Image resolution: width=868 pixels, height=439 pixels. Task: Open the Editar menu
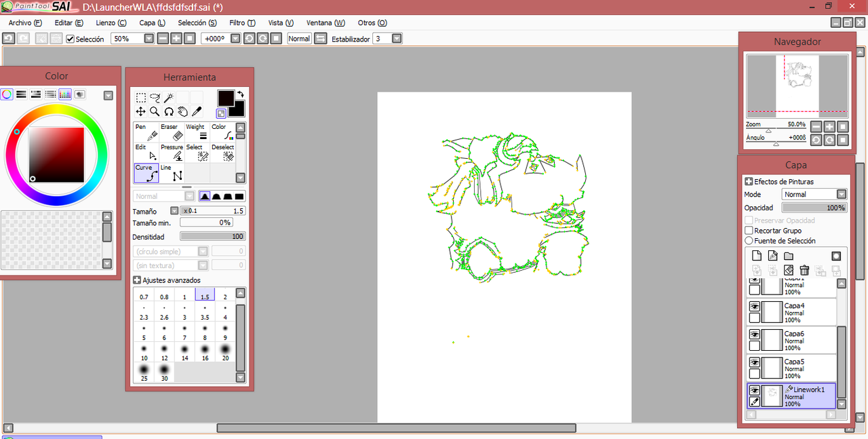pos(69,22)
